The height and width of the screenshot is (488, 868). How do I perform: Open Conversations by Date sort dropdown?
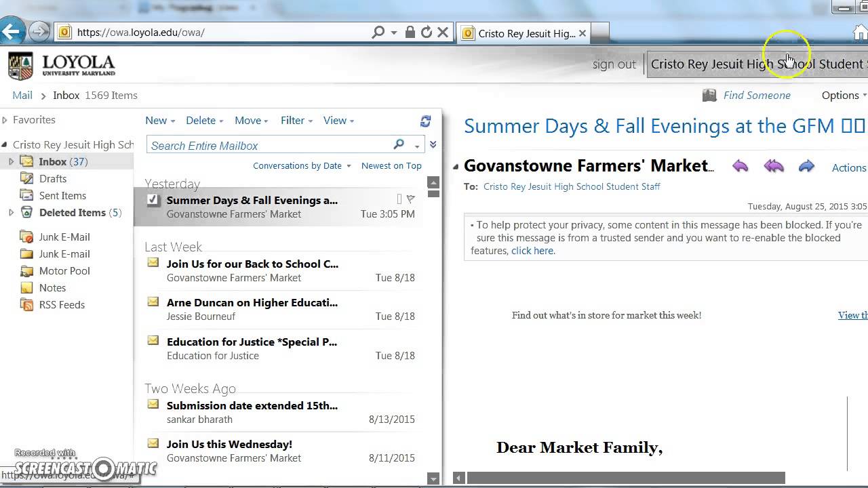pos(302,165)
